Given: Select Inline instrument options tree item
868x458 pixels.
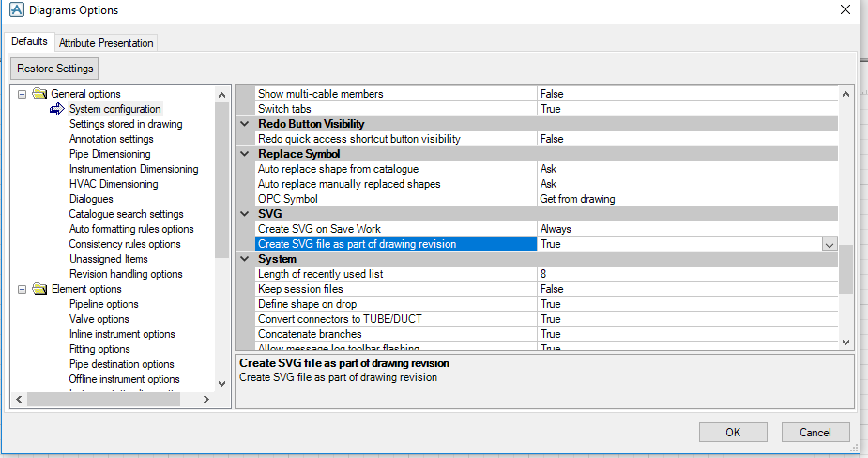Looking at the screenshot, I should click(x=122, y=334).
